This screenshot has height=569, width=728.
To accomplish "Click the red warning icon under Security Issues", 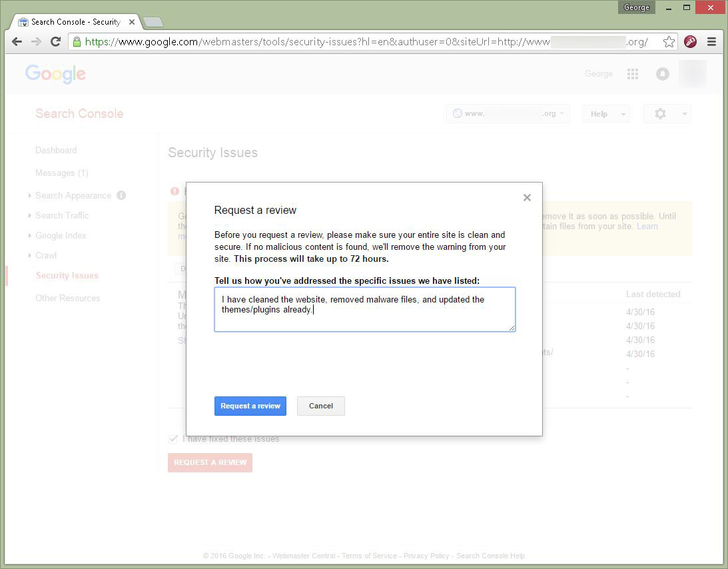I will point(175,191).
